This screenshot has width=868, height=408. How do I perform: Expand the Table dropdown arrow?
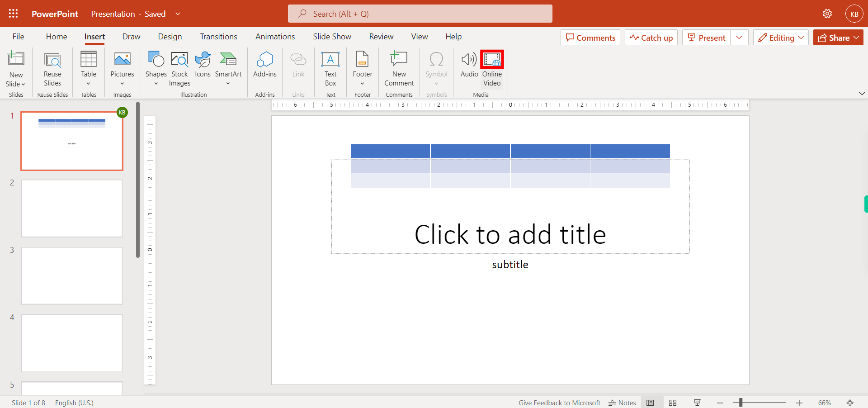click(89, 84)
